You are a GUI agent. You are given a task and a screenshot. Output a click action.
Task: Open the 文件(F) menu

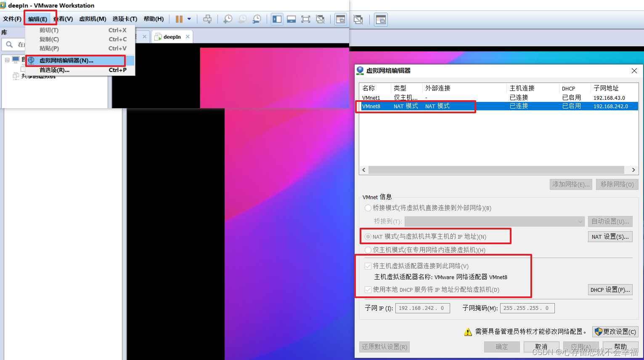click(x=12, y=19)
